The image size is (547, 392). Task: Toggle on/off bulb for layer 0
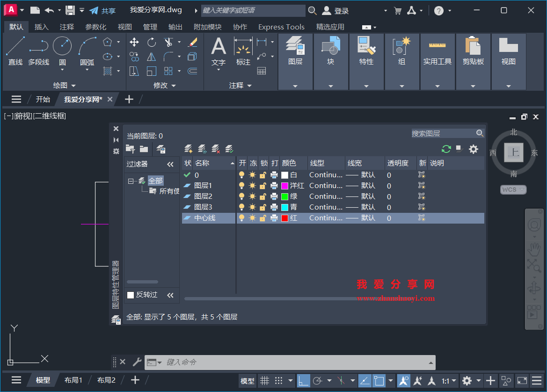[x=241, y=175]
